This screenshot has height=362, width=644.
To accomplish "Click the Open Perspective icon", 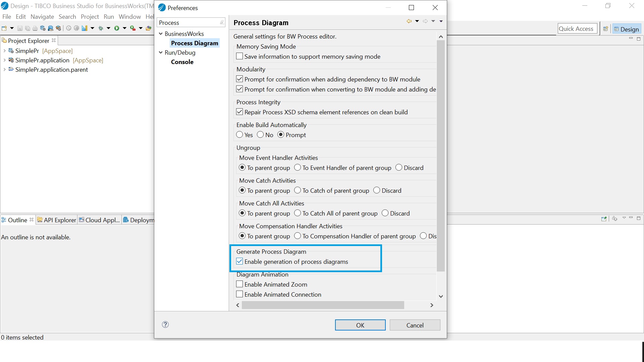I will coord(605,29).
